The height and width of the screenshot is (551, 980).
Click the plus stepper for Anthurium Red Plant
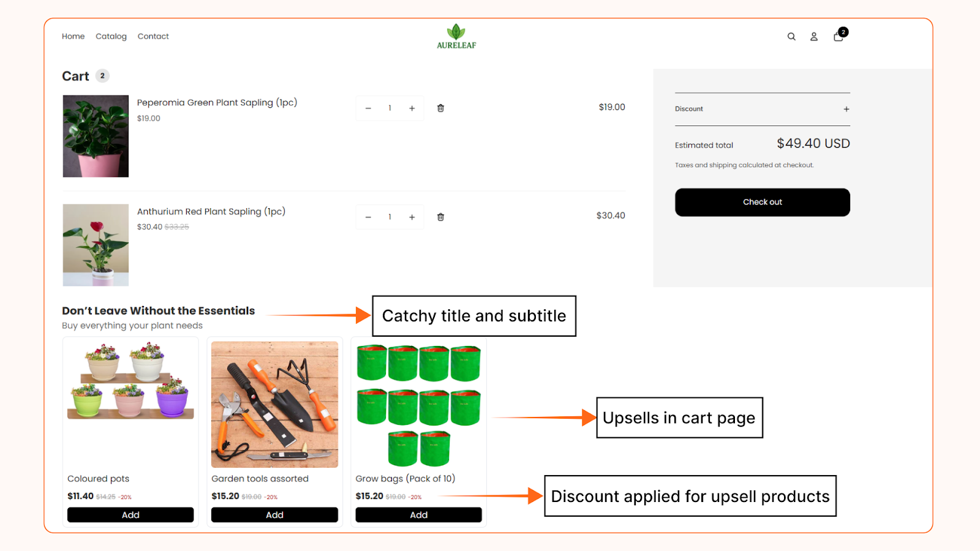point(412,217)
